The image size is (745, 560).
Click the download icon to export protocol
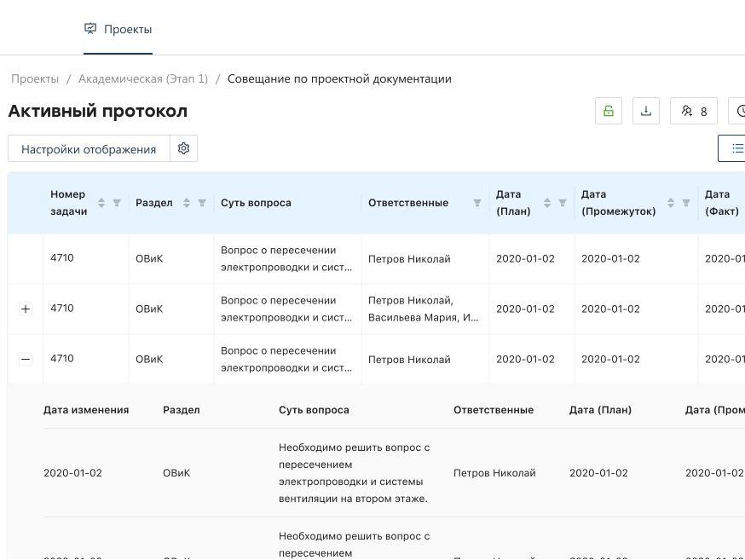point(646,111)
